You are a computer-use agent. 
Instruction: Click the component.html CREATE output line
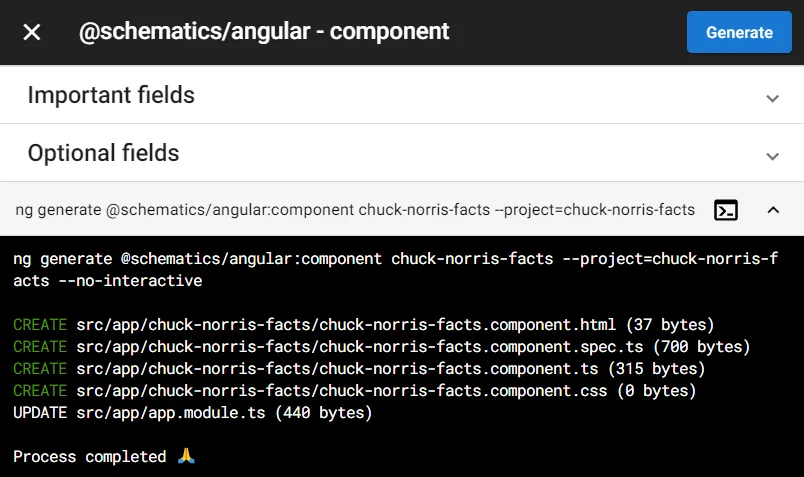tap(364, 325)
